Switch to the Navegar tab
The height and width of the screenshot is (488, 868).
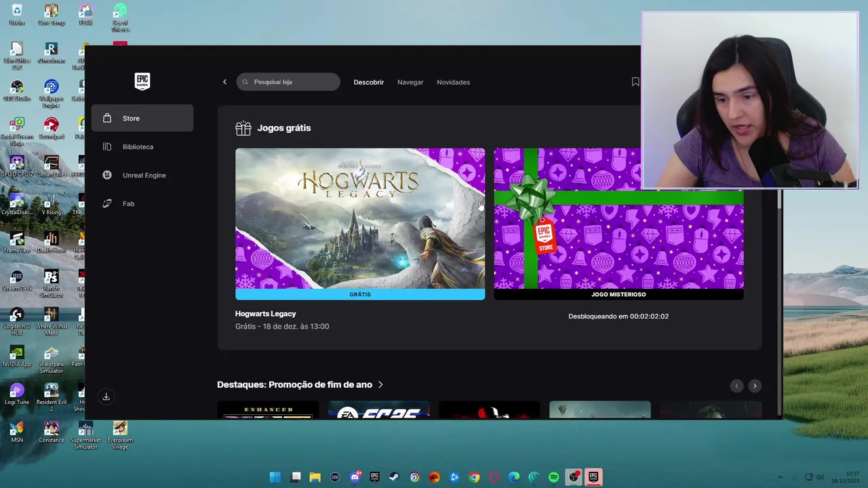410,82
